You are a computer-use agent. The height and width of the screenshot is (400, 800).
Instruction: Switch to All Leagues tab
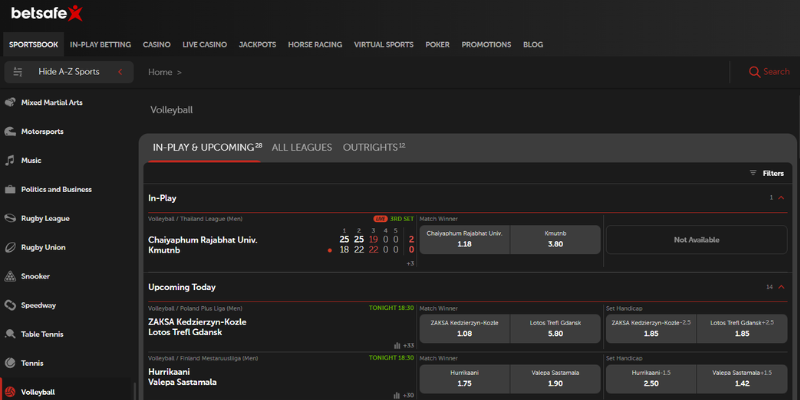(x=302, y=147)
